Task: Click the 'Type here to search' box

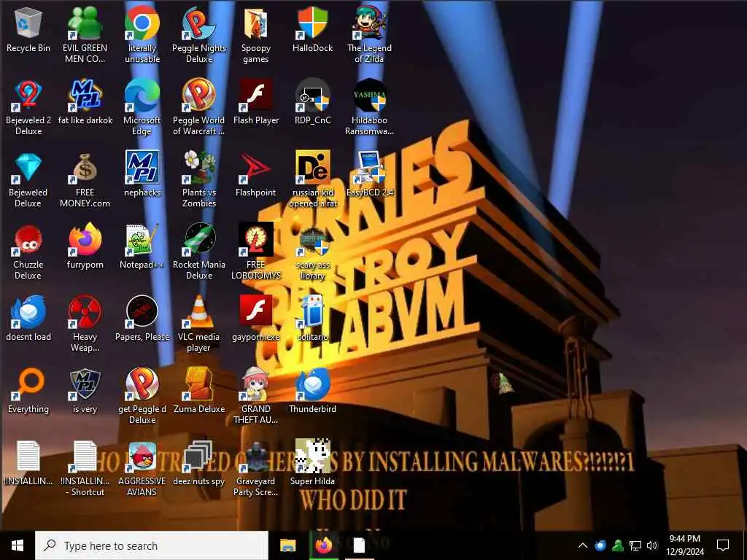Action: 152,545
